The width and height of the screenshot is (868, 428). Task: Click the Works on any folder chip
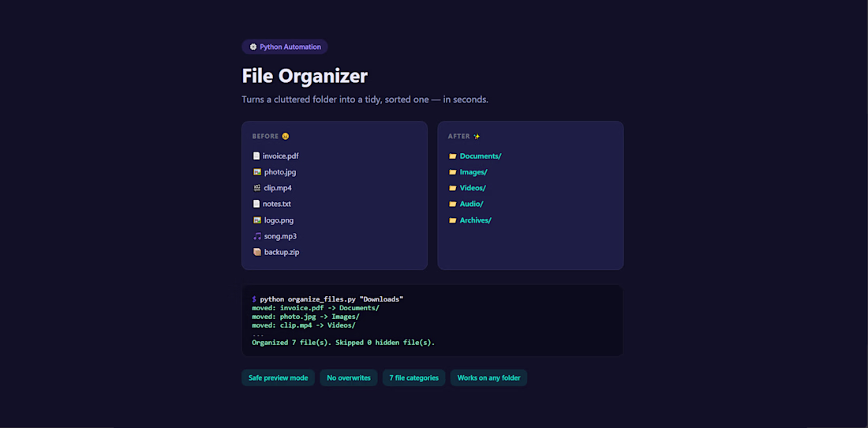[488, 378]
